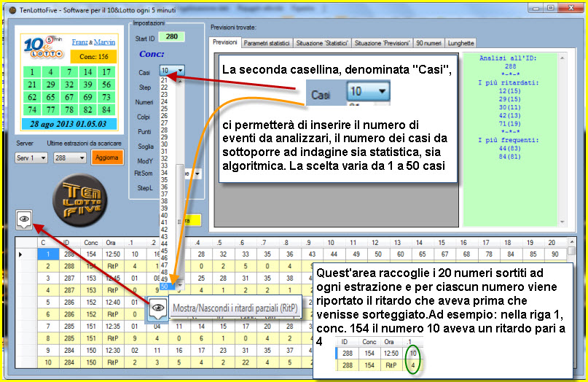Image resolution: width=588 pixels, height=382 pixels.
Task: Choose 45 in the Casi dropdown list
Action: click(x=164, y=251)
